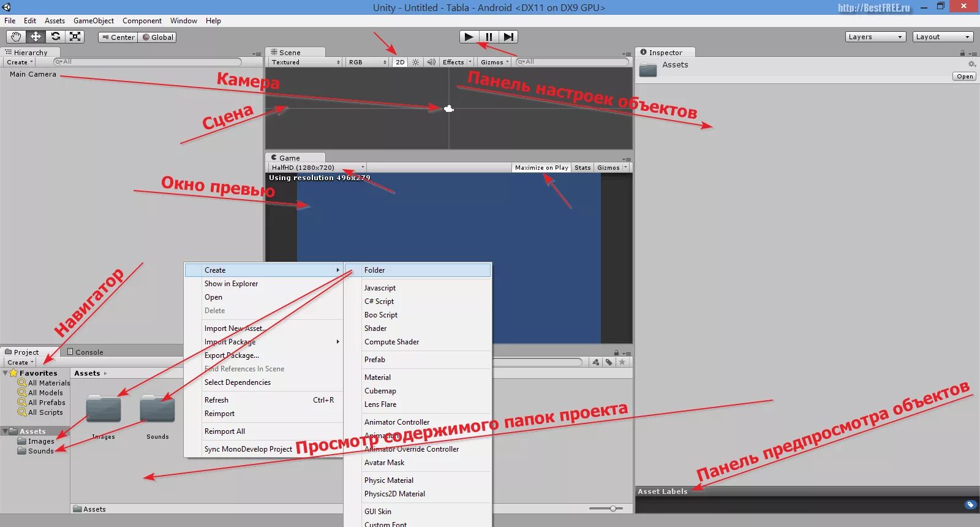The width and height of the screenshot is (980, 527).
Task: Click Sync MonoDevelop Project
Action: click(263, 449)
